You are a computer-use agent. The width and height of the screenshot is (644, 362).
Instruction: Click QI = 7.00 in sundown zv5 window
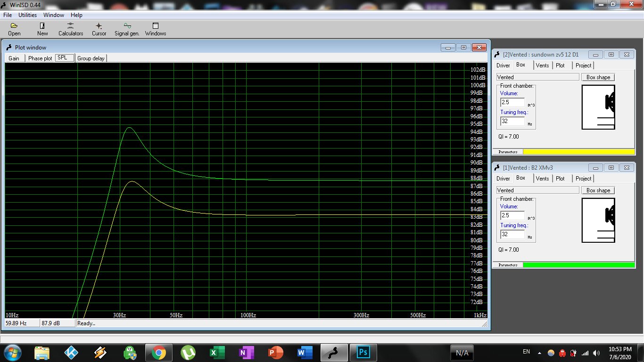(x=509, y=137)
